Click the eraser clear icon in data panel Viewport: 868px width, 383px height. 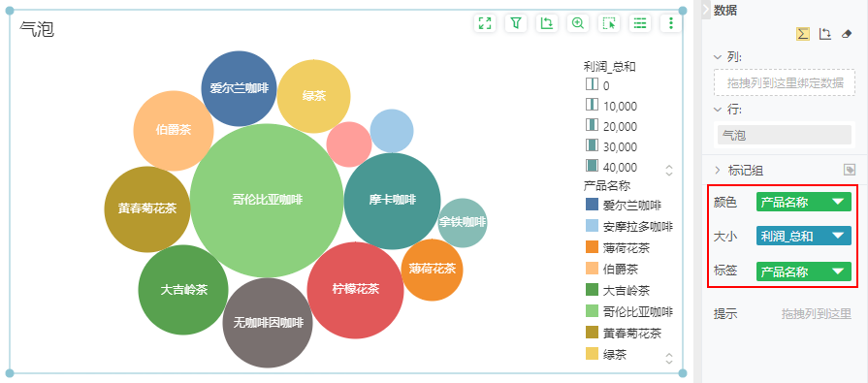[x=846, y=34]
